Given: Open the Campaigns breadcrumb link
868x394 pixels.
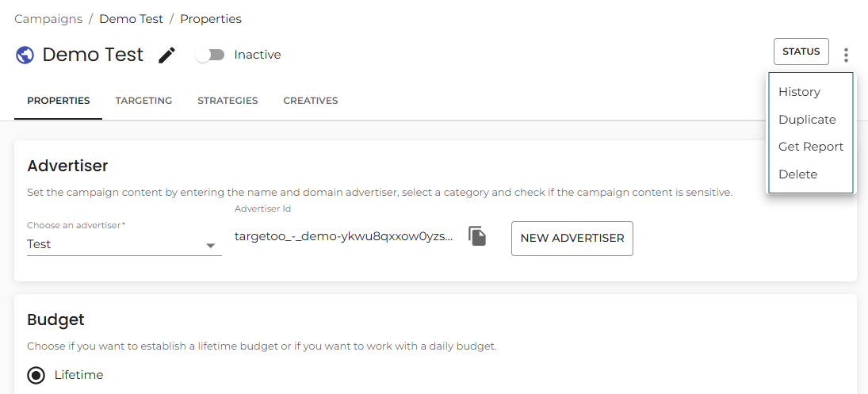Looking at the screenshot, I should (48, 19).
